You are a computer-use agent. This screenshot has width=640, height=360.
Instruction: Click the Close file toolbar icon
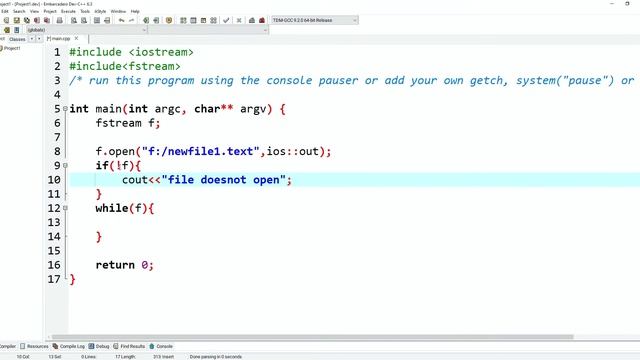(x=47, y=20)
